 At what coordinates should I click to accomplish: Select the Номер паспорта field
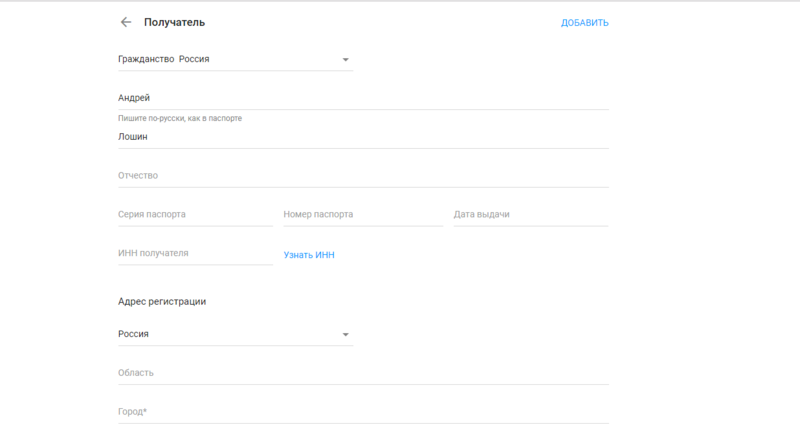(362, 214)
